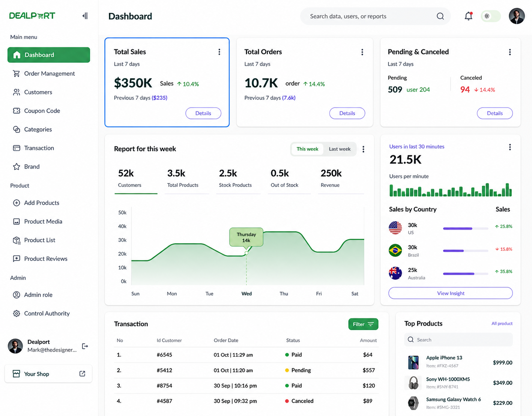Click the logout icon beside Dealport

click(x=85, y=346)
